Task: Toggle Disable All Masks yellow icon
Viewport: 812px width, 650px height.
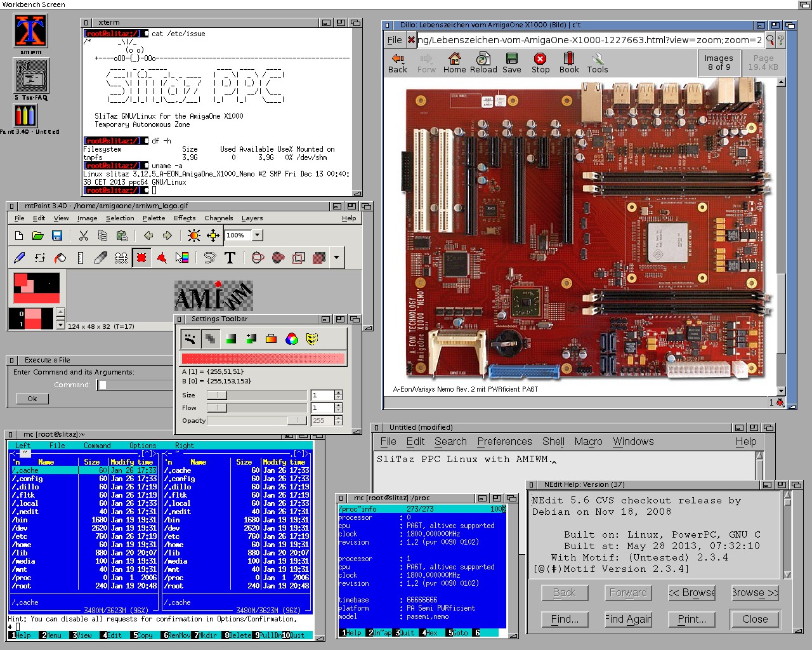Action: 312,339
